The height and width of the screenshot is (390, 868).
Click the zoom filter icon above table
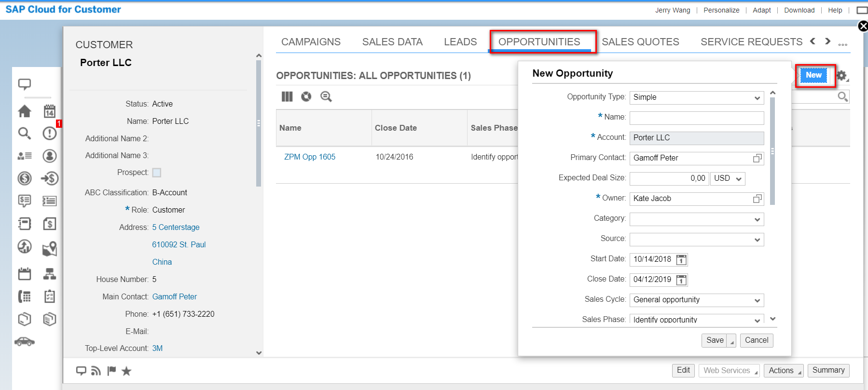click(x=326, y=96)
